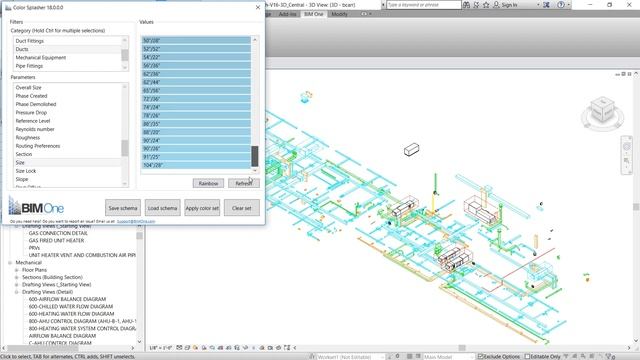The image size is (640, 360).
Task: Switch to the Modify ribbon tab
Action: point(339,14)
